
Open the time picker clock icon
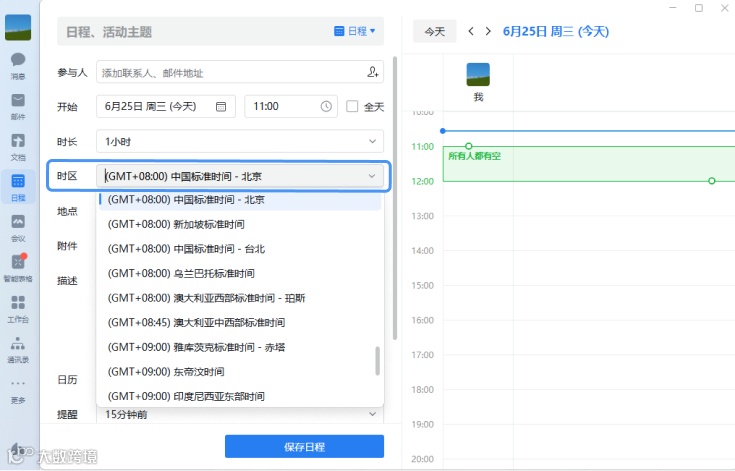pos(326,106)
